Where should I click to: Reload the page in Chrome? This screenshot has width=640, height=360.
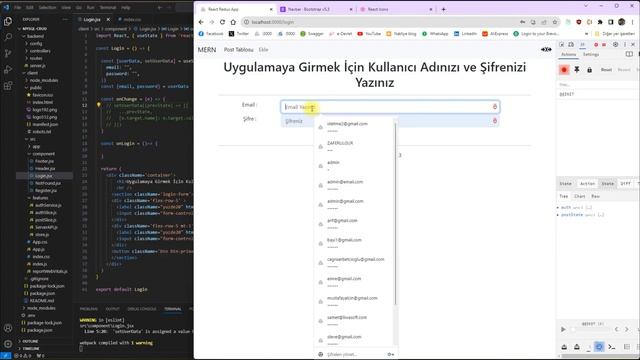tap(222, 22)
